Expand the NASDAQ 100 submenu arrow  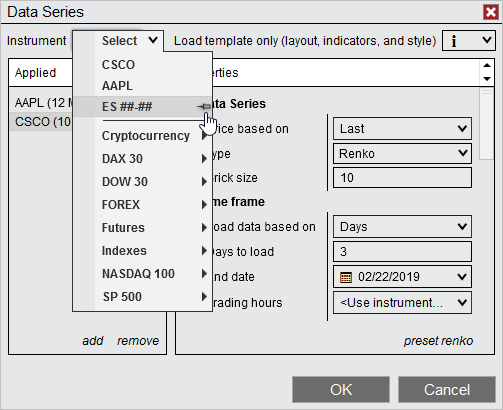click(204, 274)
